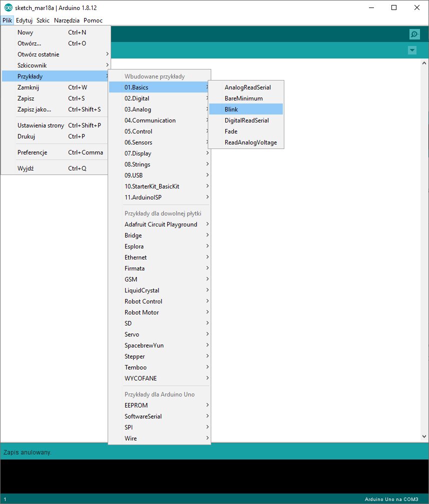
Task: Open SpacebrewYun examples
Action: click(x=159, y=345)
